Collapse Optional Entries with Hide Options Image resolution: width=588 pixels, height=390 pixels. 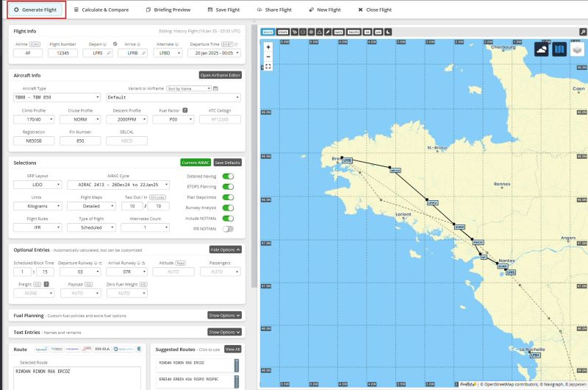[x=226, y=249]
